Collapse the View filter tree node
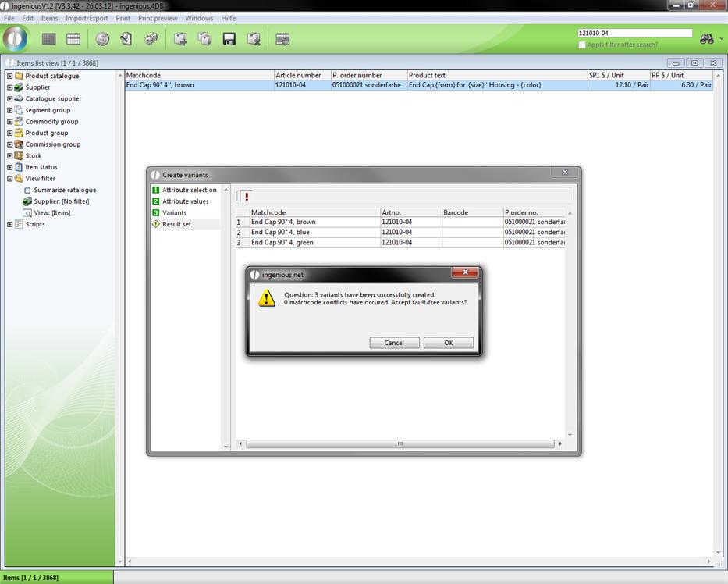 pyautogui.click(x=10, y=179)
